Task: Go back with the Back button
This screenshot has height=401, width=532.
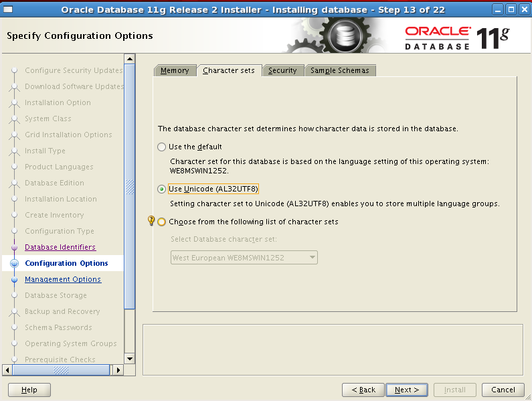Action: [x=363, y=390]
